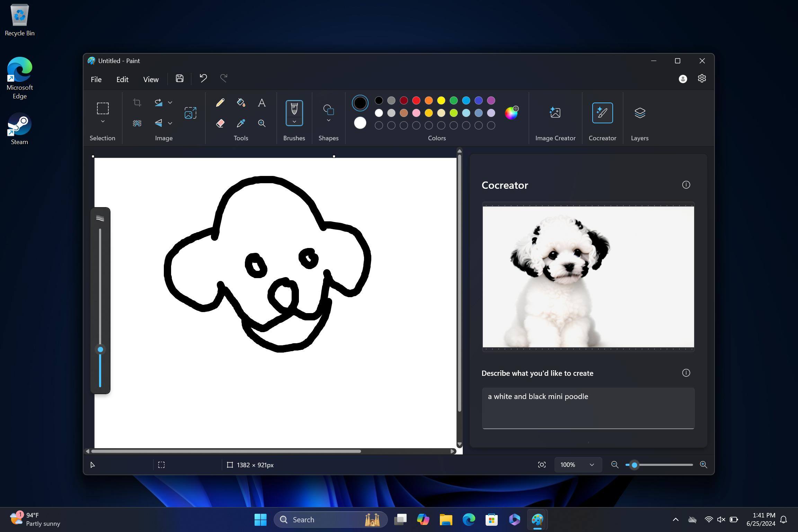Select the white secondary color circle
This screenshot has width=798, height=532.
coord(360,123)
